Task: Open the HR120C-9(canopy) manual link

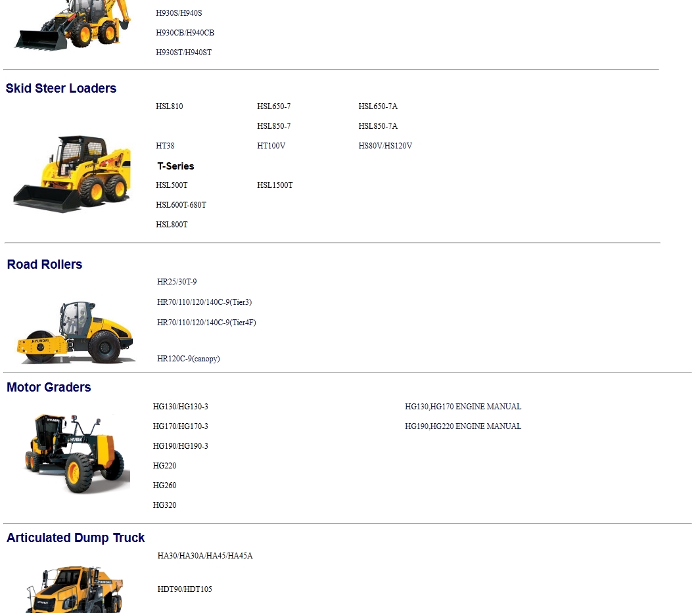Action: coord(188,359)
